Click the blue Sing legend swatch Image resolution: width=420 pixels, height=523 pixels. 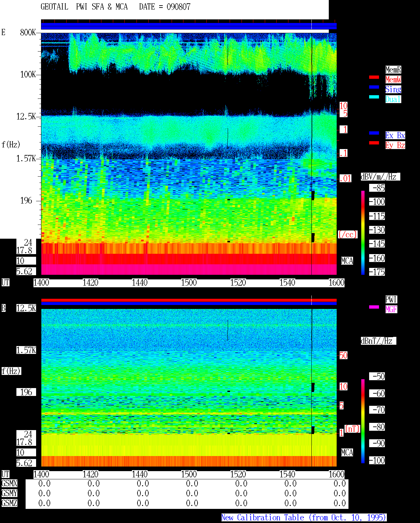click(x=374, y=87)
